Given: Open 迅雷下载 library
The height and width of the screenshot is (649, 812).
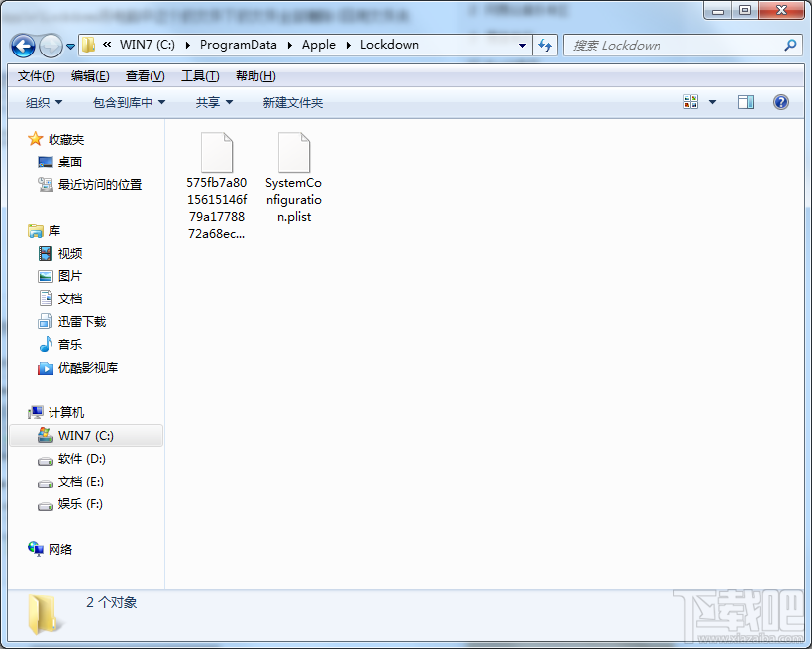Looking at the screenshot, I should 72,321.
